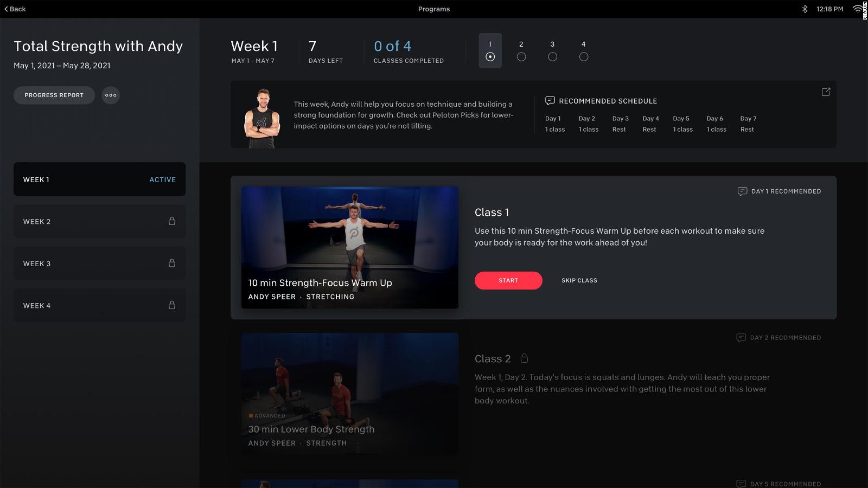The width and height of the screenshot is (868, 488).
Task: Click the ACTIVE label on Week 1
Action: 163,179
